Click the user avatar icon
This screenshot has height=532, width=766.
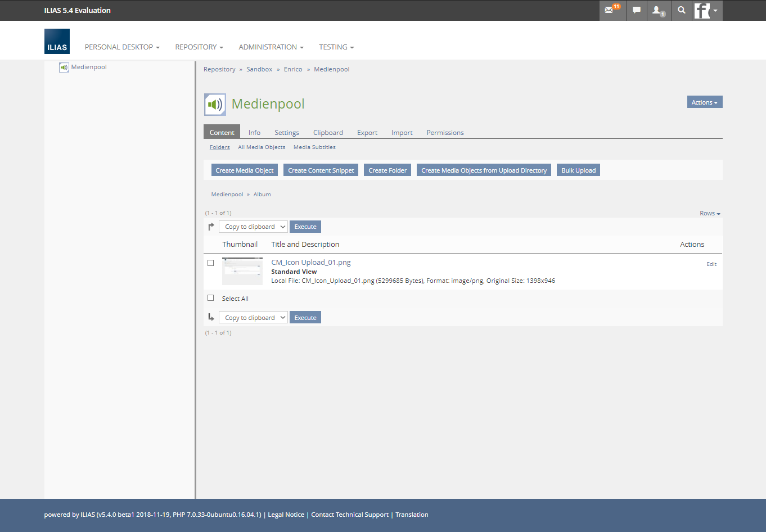702,10
